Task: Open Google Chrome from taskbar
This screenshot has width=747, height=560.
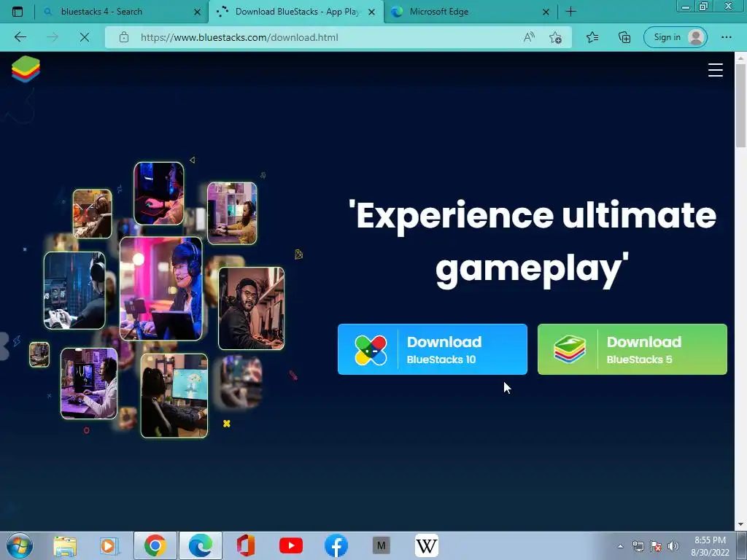Action: (x=155, y=545)
